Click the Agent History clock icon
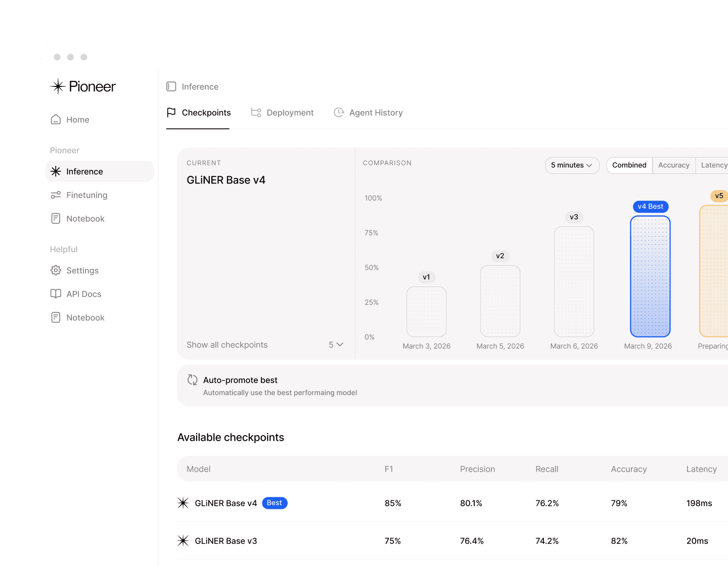This screenshot has height=566, width=728. [x=339, y=112]
